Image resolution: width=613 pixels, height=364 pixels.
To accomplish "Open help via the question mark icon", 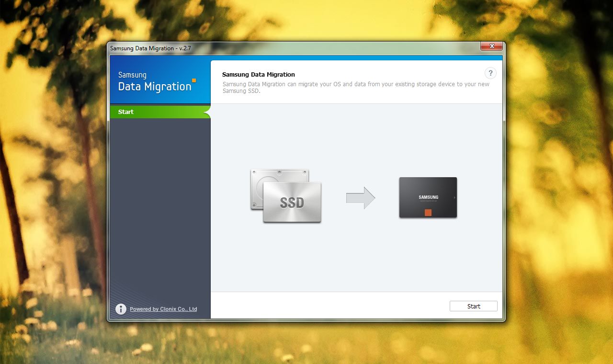I will coord(490,73).
